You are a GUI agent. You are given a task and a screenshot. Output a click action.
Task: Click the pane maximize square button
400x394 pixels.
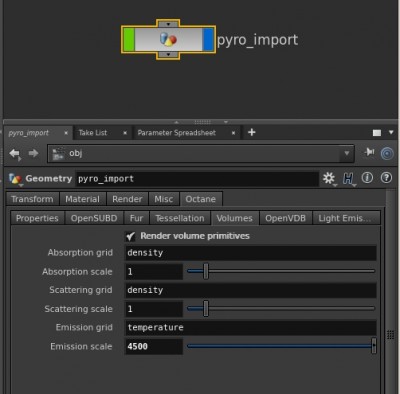pyautogui.click(x=377, y=133)
